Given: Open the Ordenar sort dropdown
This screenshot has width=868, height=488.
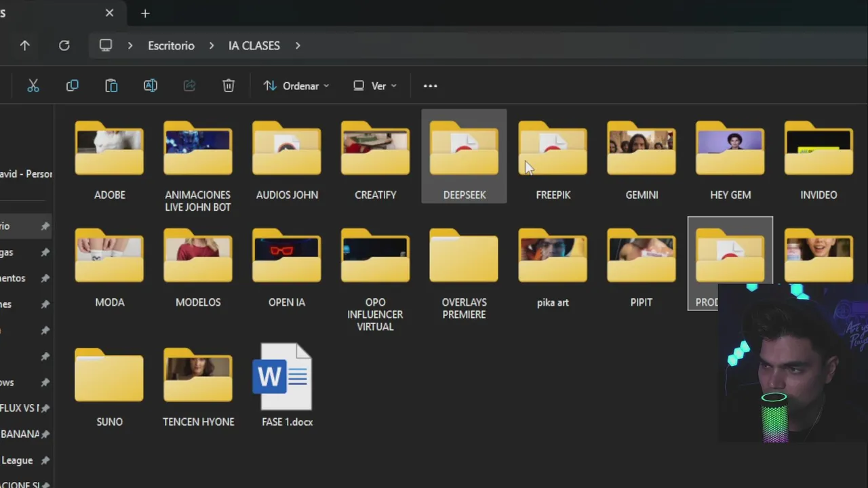Looking at the screenshot, I should point(296,86).
